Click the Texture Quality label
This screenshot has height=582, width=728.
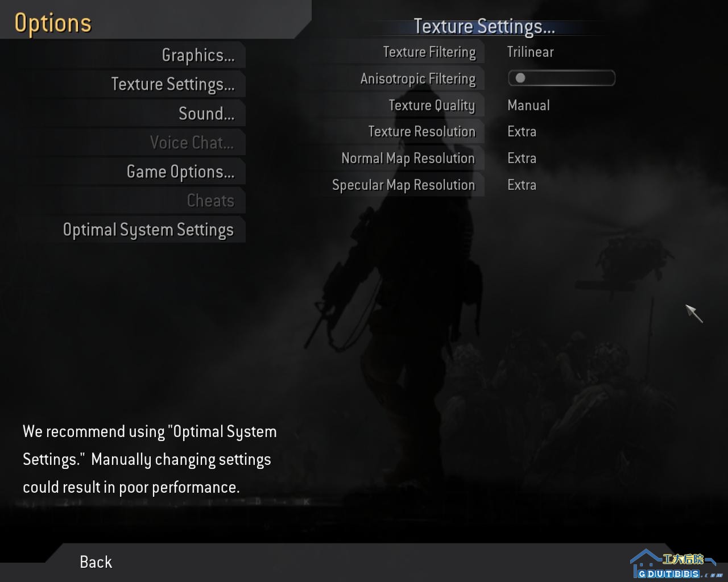431,106
